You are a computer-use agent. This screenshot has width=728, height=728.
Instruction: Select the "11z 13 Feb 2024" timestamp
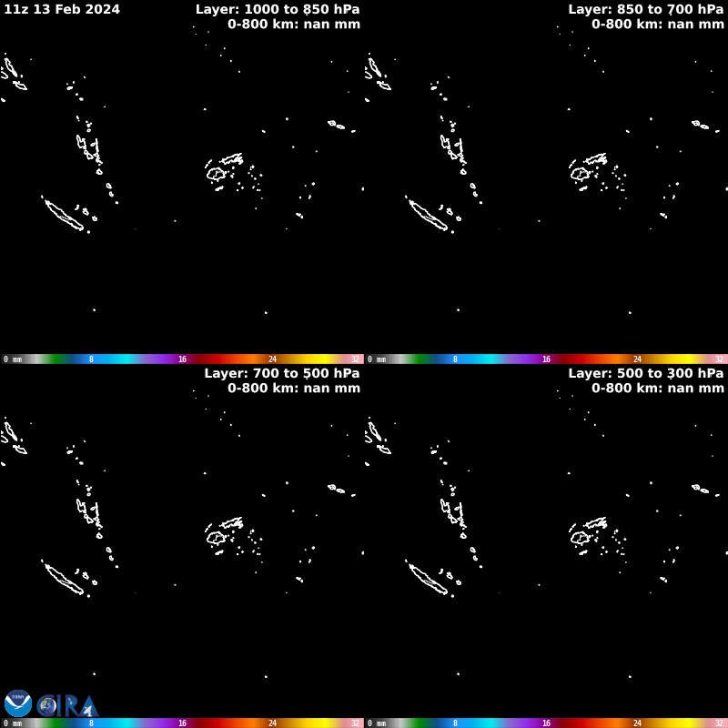[62, 9]
